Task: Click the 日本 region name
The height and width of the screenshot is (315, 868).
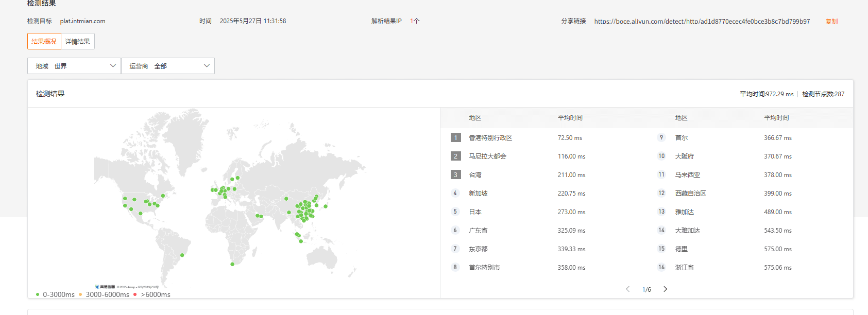Action: click(475, 212)
